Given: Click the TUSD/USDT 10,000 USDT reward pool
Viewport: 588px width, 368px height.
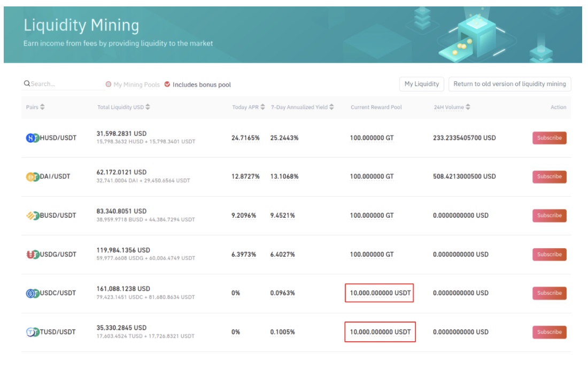Looking at the screenshot, I should (x=380, y=332).
